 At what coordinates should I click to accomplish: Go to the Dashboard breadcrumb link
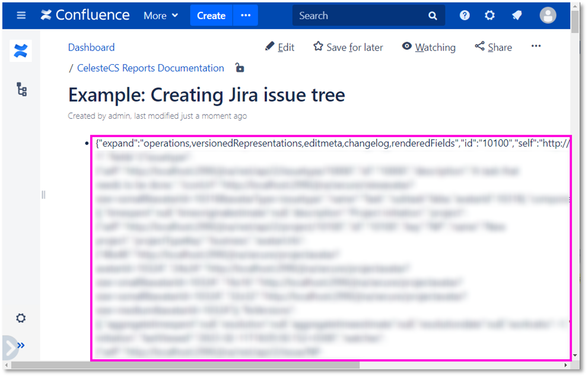91,47
